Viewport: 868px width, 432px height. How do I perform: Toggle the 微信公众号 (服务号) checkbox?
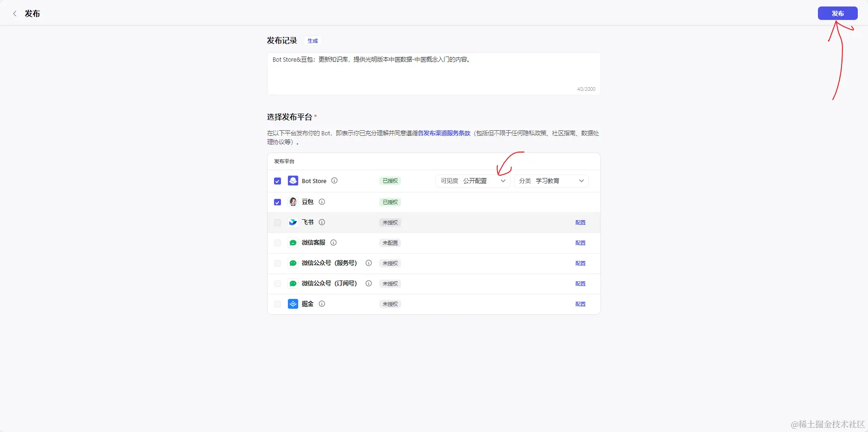[x=277, y=263]
